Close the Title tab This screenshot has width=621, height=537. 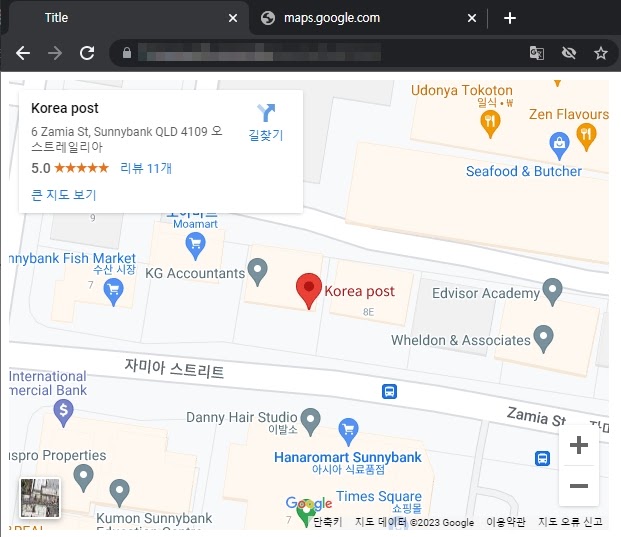click(233, 18)
